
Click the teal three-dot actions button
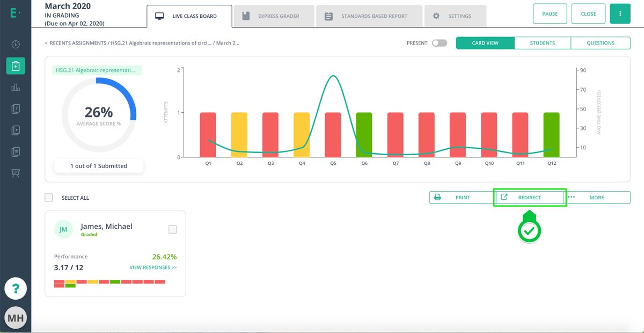(620, 13)
